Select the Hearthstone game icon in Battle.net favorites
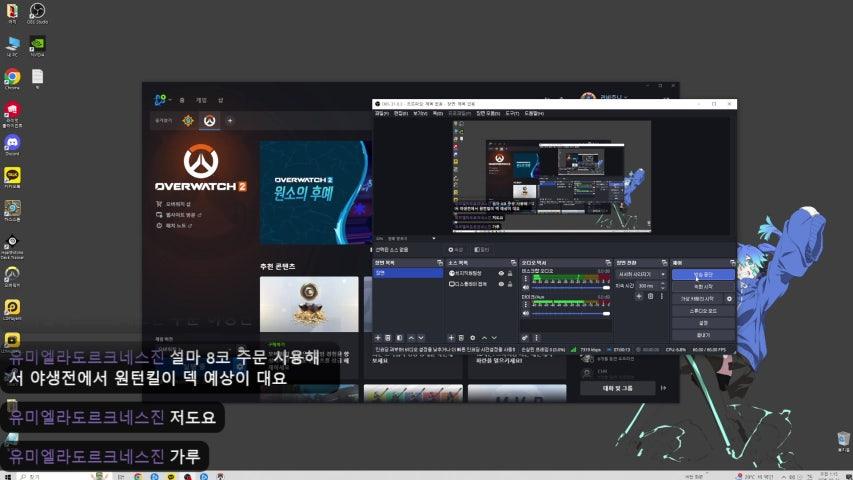This screenshot has width=853, height=480. [x=188, y=120]
